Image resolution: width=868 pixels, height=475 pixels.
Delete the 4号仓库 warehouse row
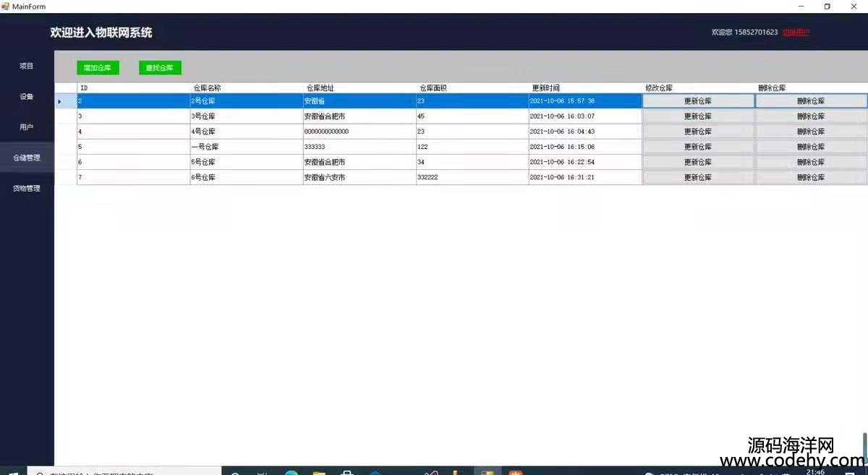pos(811,132)
